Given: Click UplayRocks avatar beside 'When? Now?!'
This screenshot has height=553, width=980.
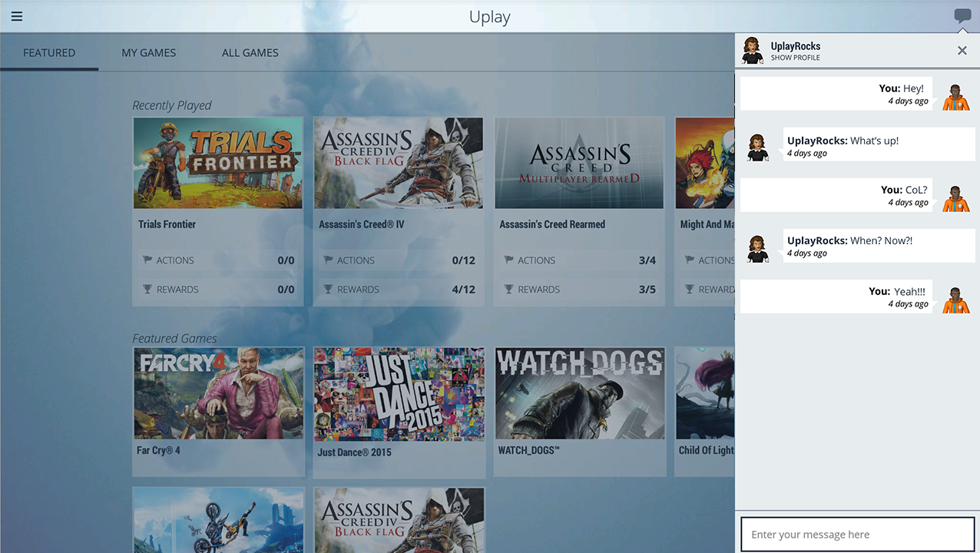Looking at the screenshot, I should coord(757,247).
